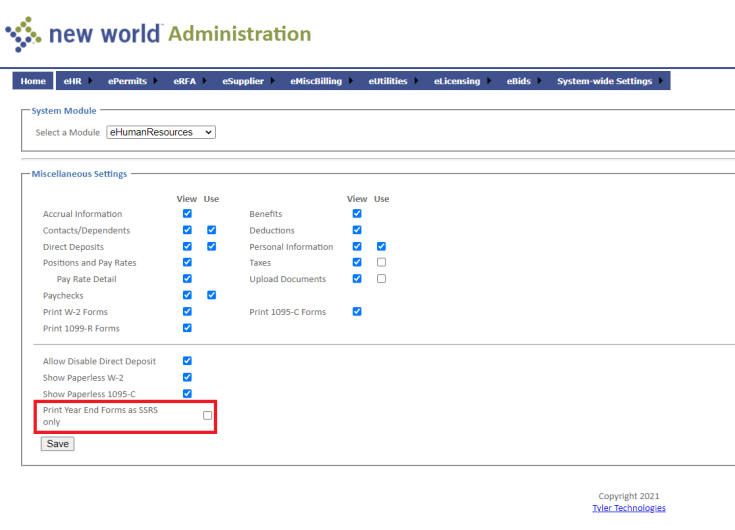Uncheck Paychecks Use checkbox

[x=211, y=295]
